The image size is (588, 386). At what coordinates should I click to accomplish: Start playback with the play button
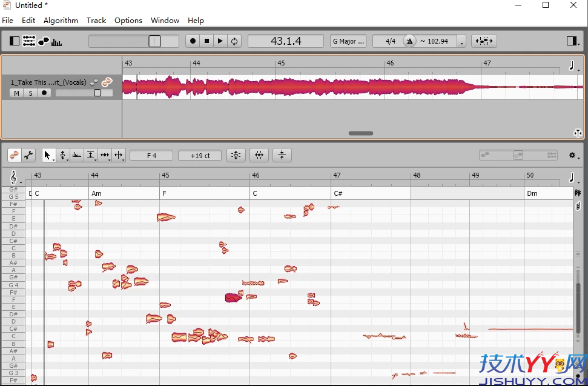click(220, 41)
